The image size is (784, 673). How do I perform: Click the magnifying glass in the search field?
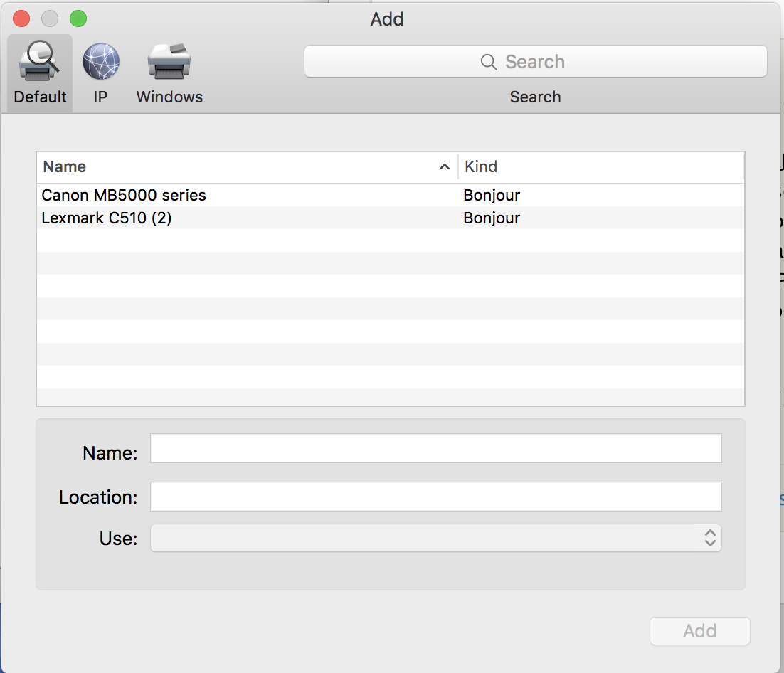click(488, 62)
